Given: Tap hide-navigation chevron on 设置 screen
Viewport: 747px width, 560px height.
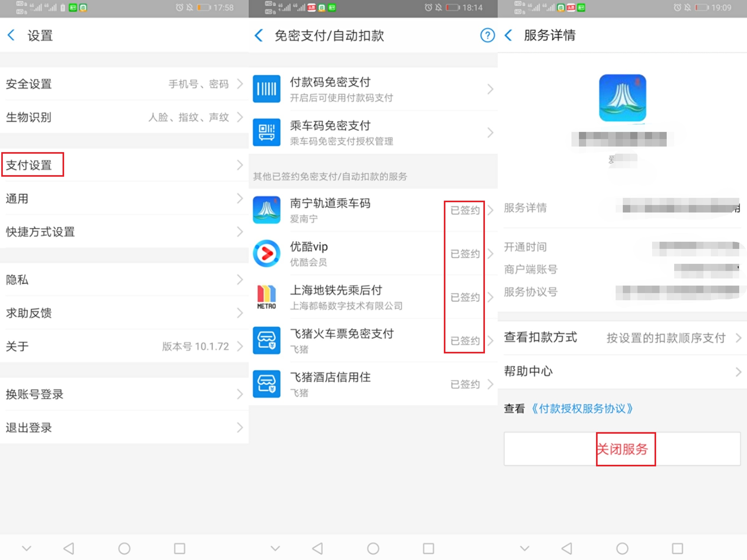Looking at the screenshot, I should [x=26, y=548].
